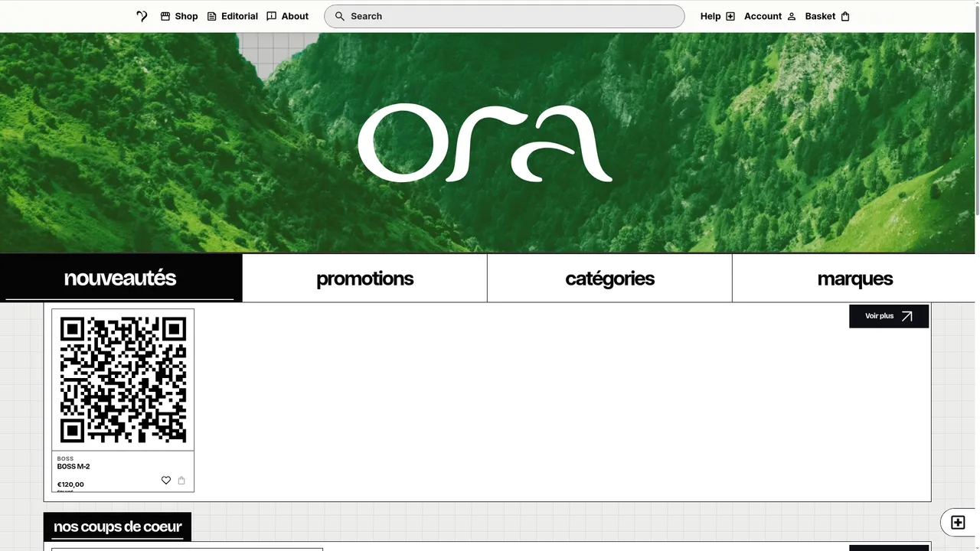Open the About page link
Image resolution: width=980 pixels, height=551 pixels.
(x=295, y=16)
